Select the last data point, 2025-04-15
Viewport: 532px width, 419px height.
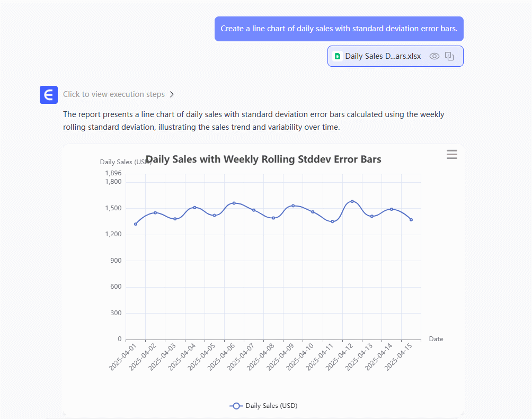point(411,219)
